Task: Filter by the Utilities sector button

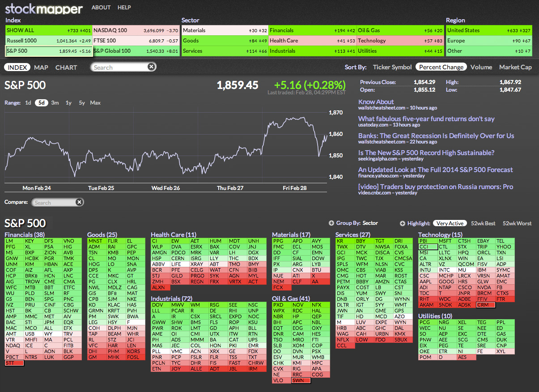Action: (400, 51)
